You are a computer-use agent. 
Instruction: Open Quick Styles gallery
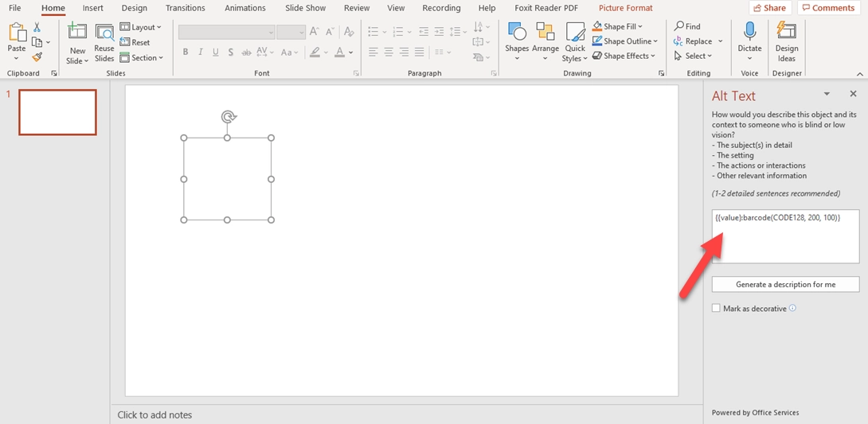click(x=575, y=43)
